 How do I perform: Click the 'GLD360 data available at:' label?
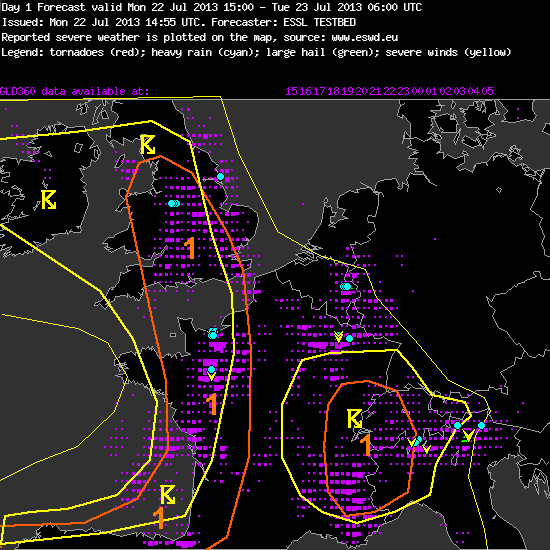[74, 91]
